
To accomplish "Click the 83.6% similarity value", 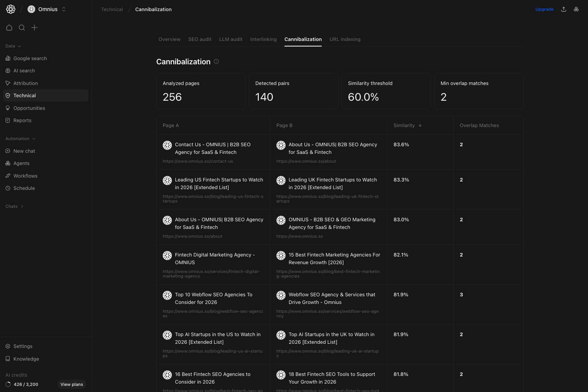I will [401, 144].
